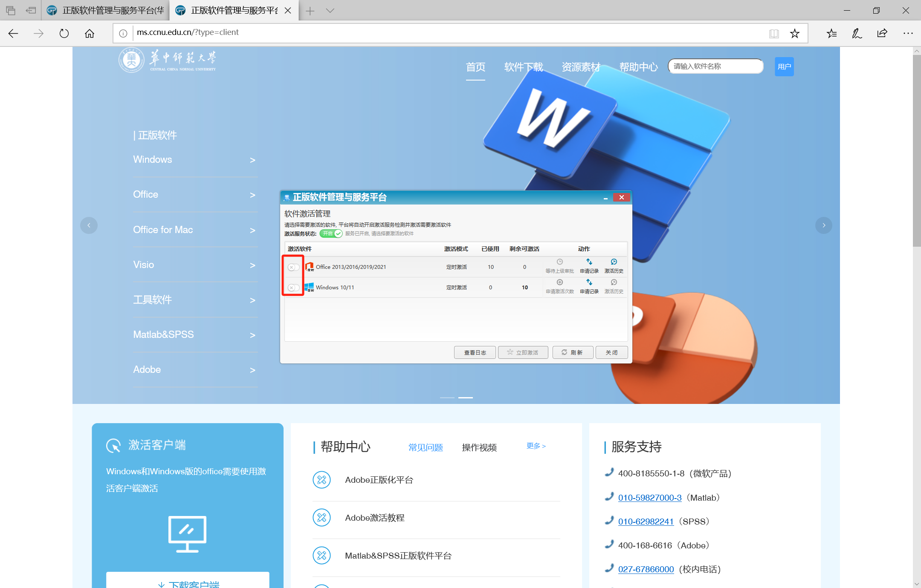Open the 资源素材 nav item
The width and height of the screenshot is (921, 588).
point(581,67)
